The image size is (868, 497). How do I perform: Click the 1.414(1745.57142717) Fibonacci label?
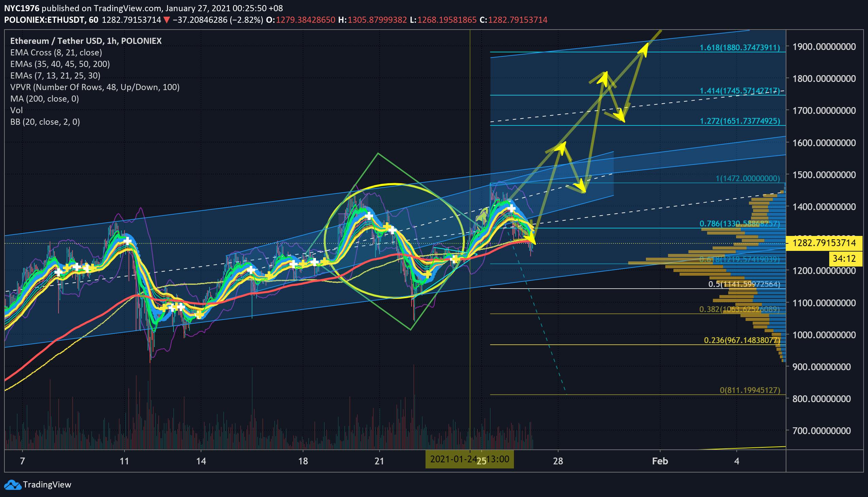[740, 91]
